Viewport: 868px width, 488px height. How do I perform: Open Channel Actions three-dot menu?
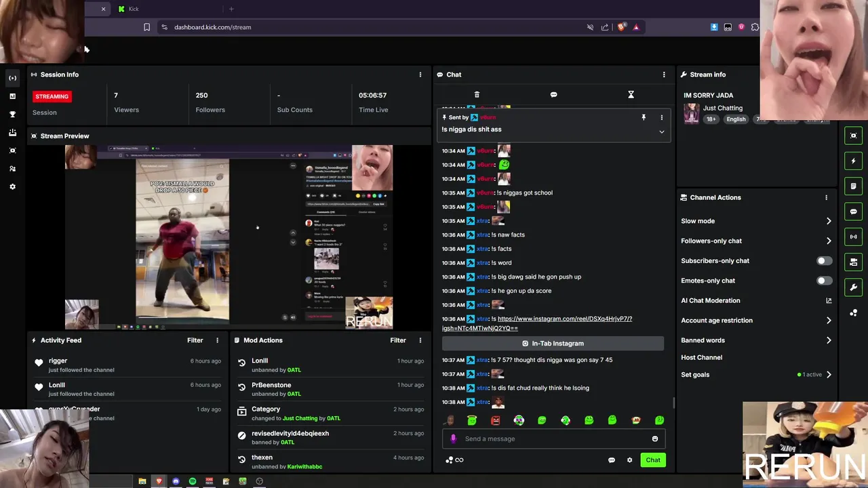[826, 197]
